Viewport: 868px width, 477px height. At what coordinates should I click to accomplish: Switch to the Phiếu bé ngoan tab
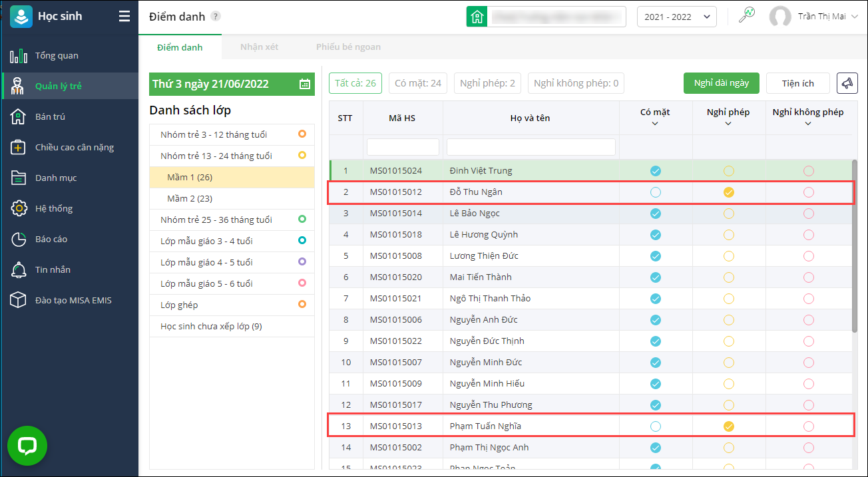tap(348, 47)
